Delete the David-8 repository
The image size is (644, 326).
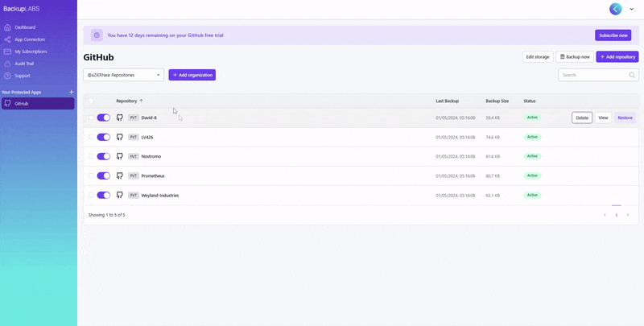coord(582,118)
